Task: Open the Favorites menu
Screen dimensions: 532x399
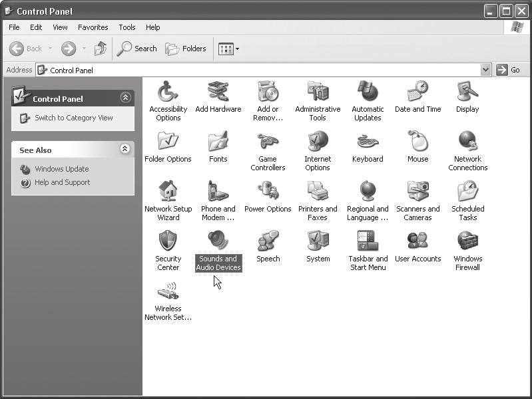Action: (93, 27)
